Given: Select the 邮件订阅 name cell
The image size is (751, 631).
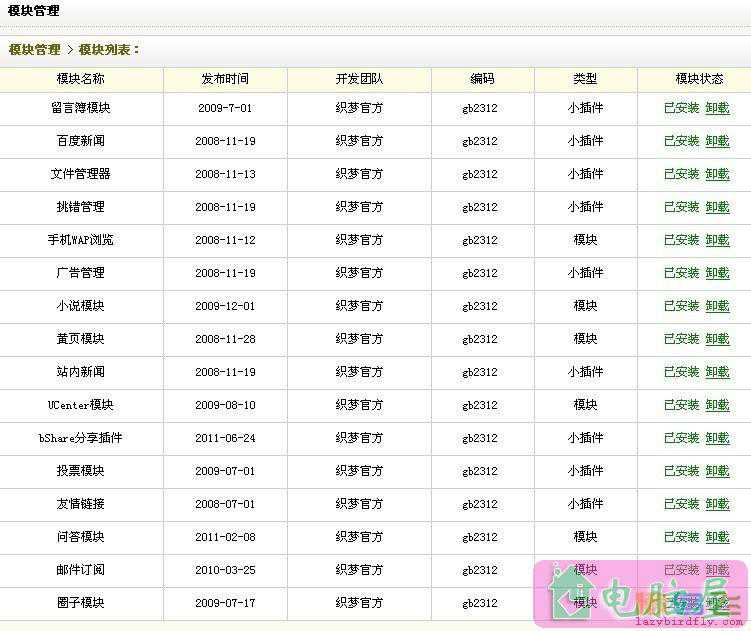Looking at the screenshot, I should pos(80,570).
